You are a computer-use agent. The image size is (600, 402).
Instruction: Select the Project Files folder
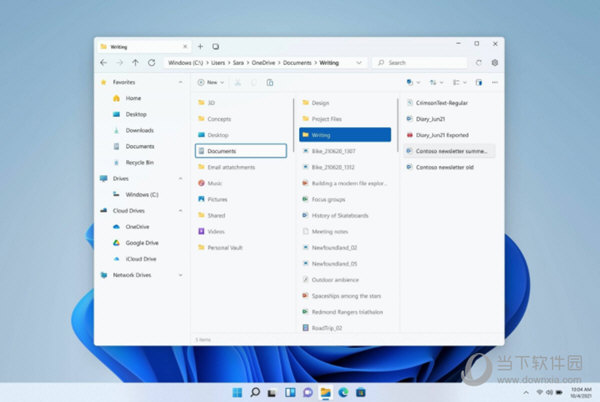[x=345, y=119]
